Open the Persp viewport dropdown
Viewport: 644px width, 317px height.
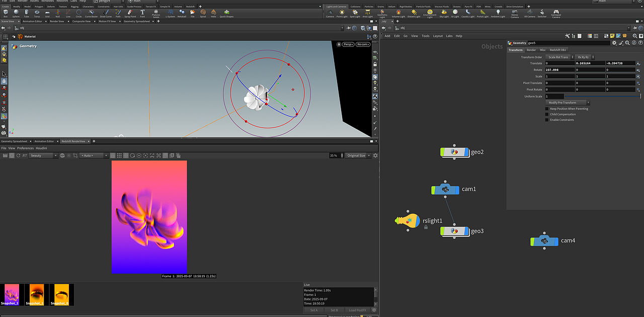(348, 44)
